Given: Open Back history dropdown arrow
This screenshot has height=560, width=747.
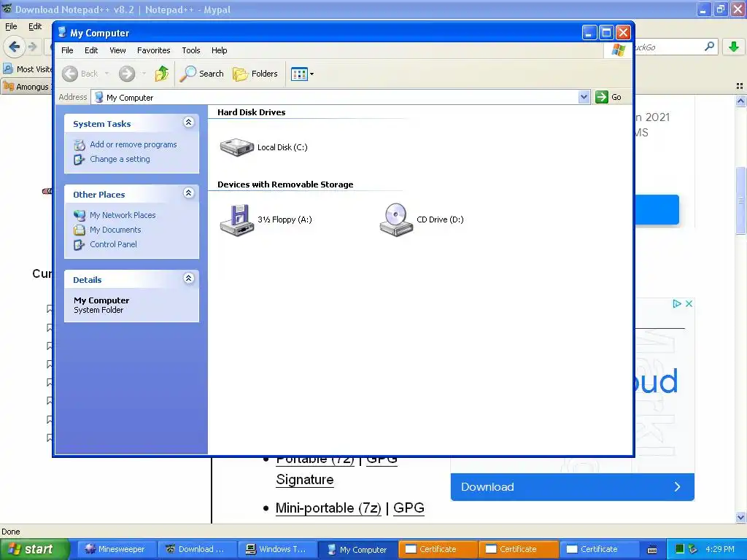Looking at the screenshot, I should [107, 74].
